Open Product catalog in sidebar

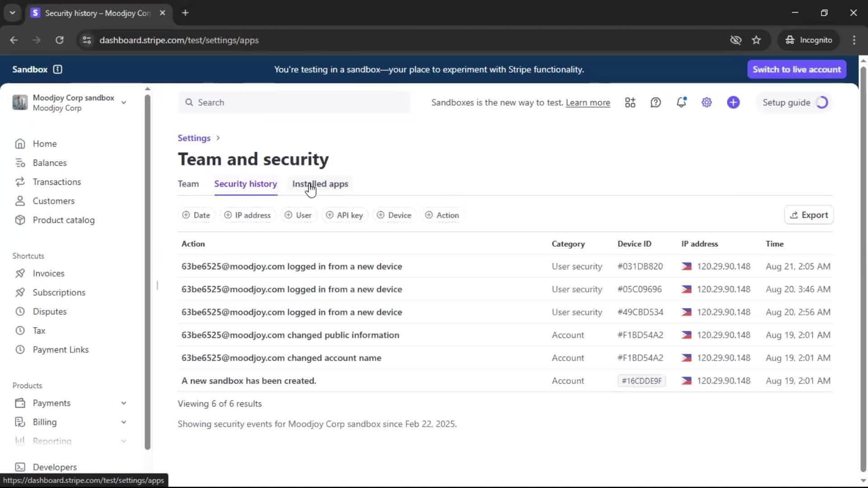[63, 220]
